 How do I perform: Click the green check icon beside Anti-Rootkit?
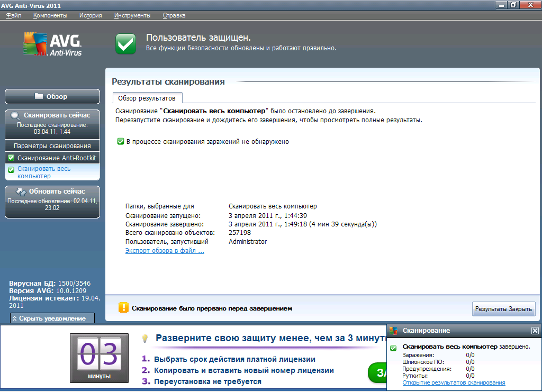12,158
